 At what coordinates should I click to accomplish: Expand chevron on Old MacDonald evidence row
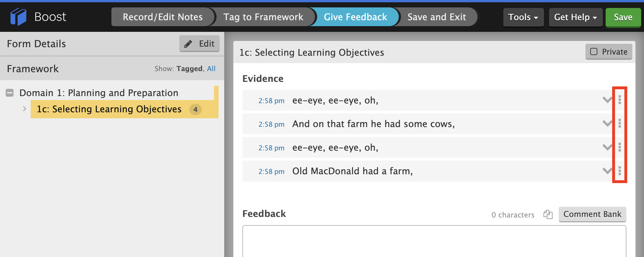607,171
